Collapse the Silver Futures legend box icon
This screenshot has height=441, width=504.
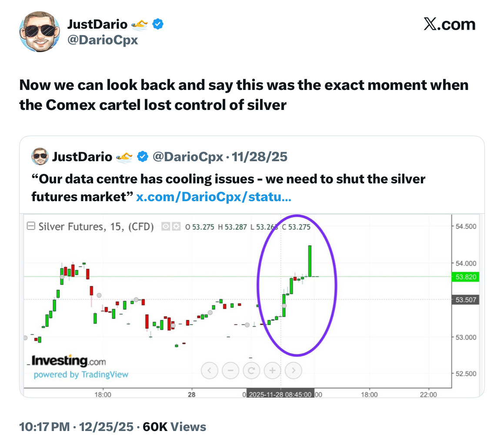coord(30,226)
